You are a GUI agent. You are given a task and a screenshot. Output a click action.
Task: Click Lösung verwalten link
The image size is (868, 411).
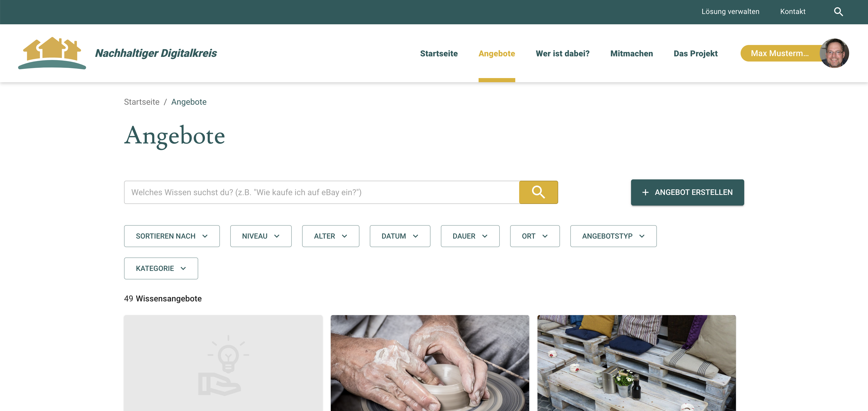pos(730,12)
